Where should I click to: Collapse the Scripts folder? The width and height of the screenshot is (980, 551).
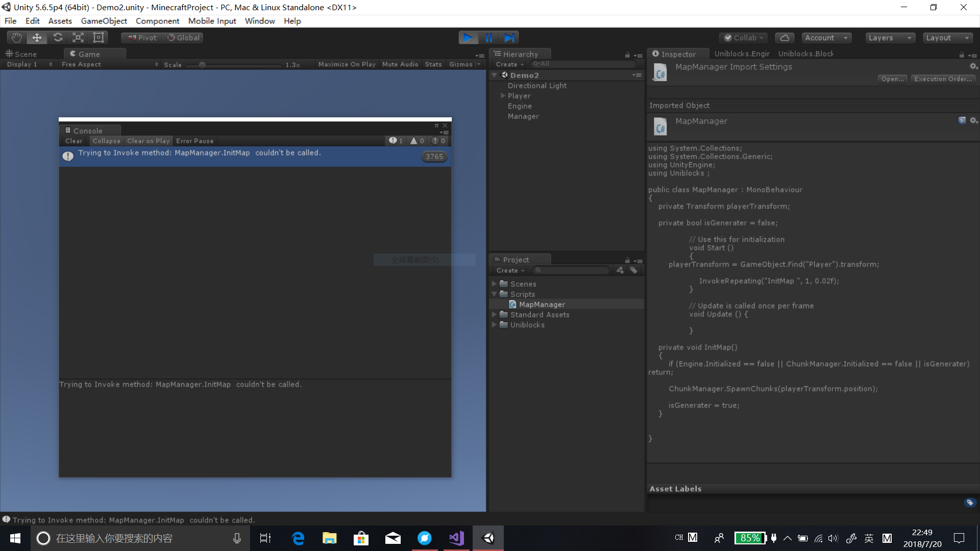tap(494, 294)
